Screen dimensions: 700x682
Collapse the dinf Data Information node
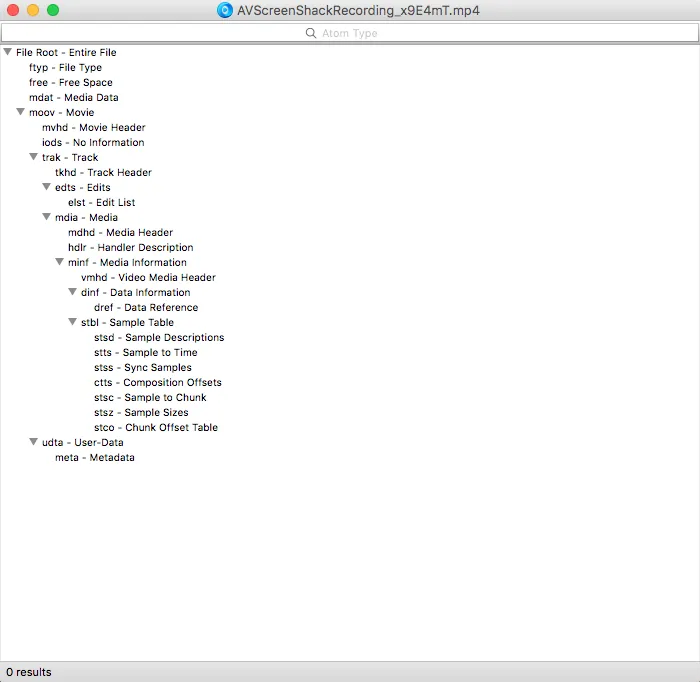73,292
